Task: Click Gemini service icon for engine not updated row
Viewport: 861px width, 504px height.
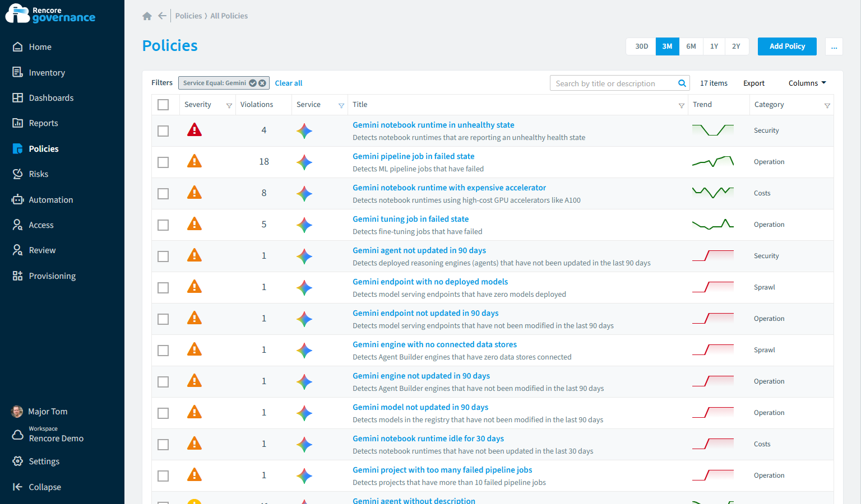Action: 304,382
